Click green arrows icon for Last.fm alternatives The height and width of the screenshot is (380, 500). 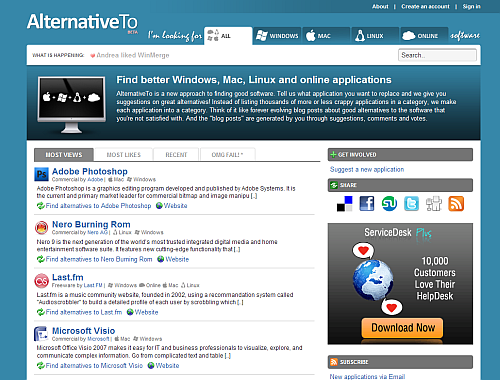41,312
